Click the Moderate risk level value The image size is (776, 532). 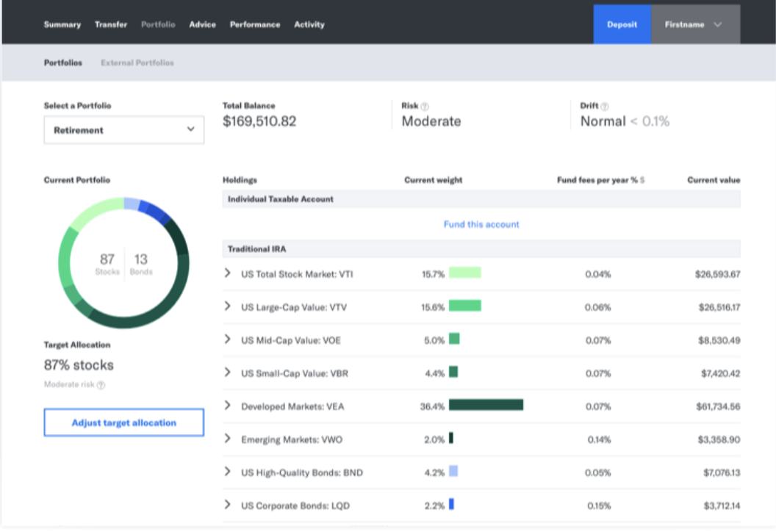pyautogui.click(x=431, y=121)
